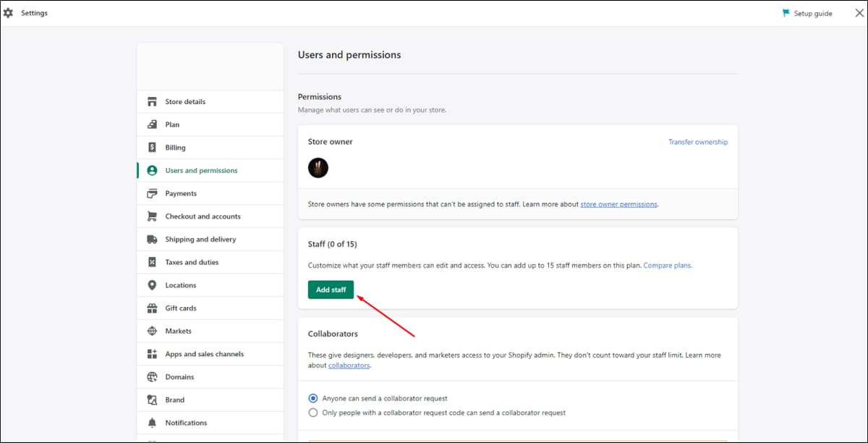This screenshot has height=443, width=868.
Task: Go to Markets settings
Action: coord(210,331)
